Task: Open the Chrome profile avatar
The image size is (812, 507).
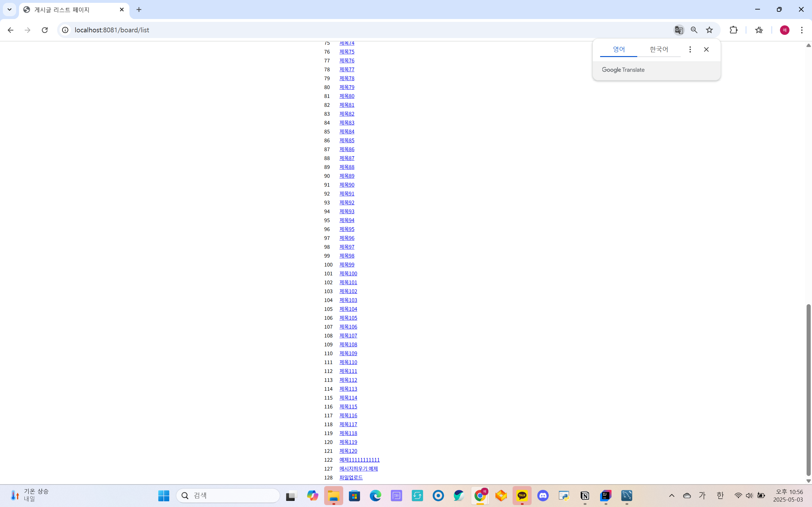Action: click(x=784, y=30)
